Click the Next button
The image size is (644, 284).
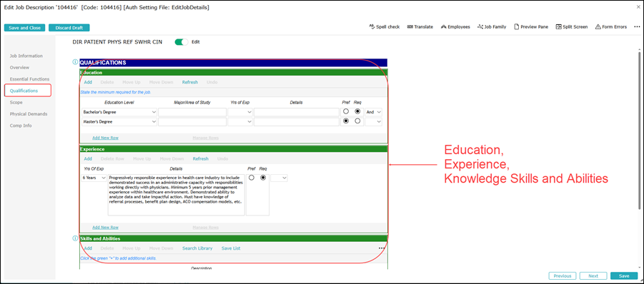593,276
